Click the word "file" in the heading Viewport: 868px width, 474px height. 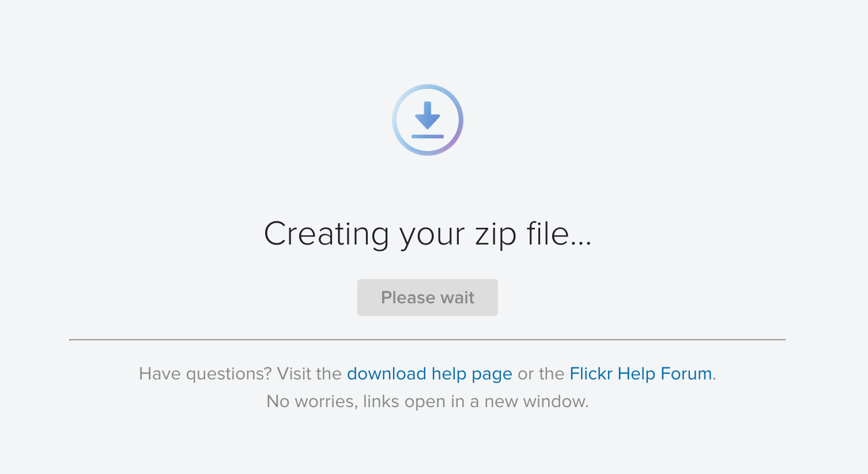pyautogui.click(x=547, y=234)
